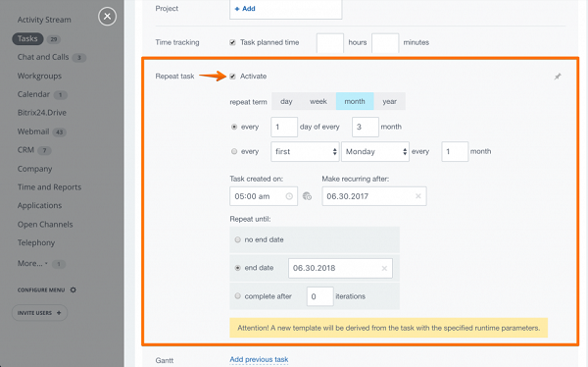Click the planned time minutes field

coord(385,43)
